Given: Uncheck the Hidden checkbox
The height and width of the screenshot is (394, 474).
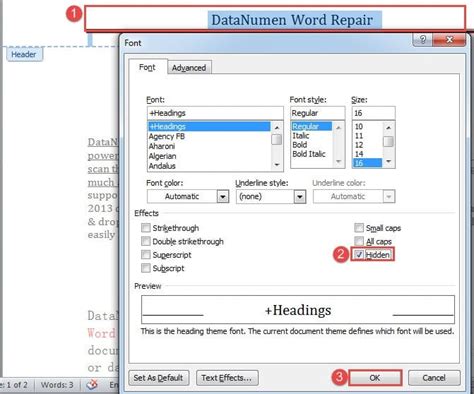Looking at the screenshot, I should (359, 255).
